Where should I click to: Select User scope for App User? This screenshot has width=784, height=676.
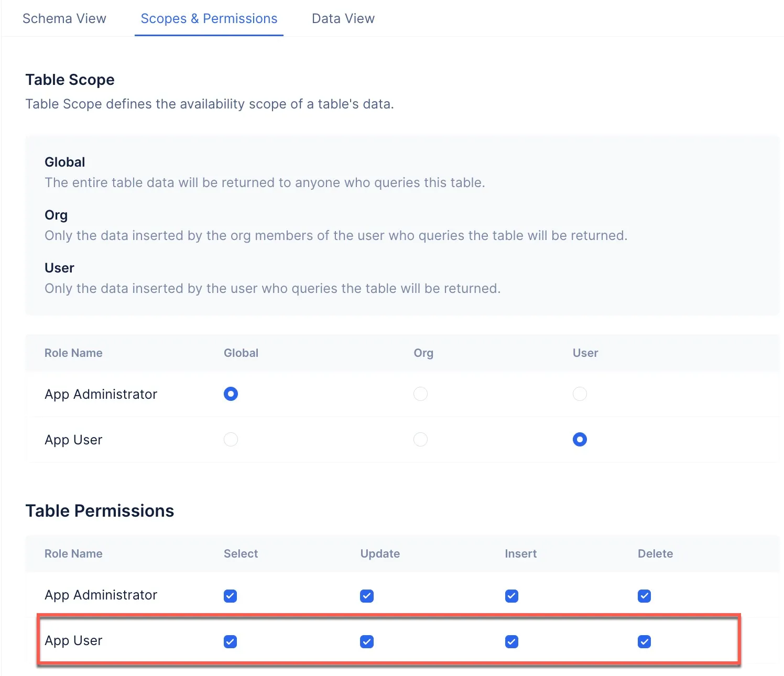coord(580,440)
